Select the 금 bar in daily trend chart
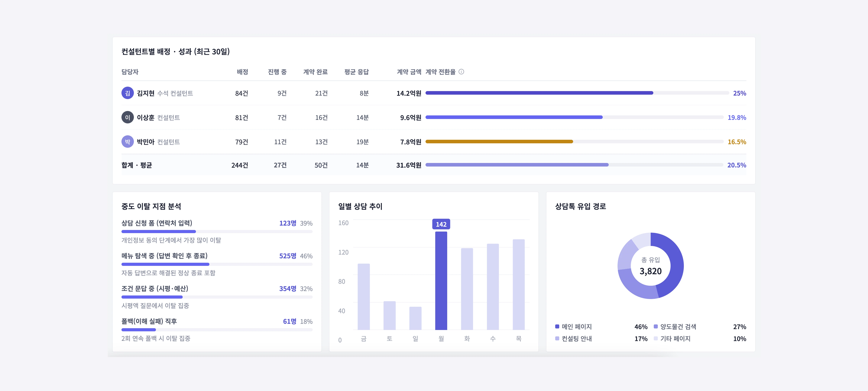The image size is (868, 391). pos(364,297)
